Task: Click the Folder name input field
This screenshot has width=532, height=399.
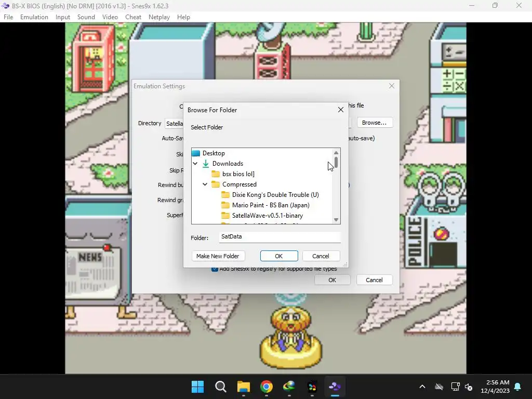Action: click(x=280, y=237)
